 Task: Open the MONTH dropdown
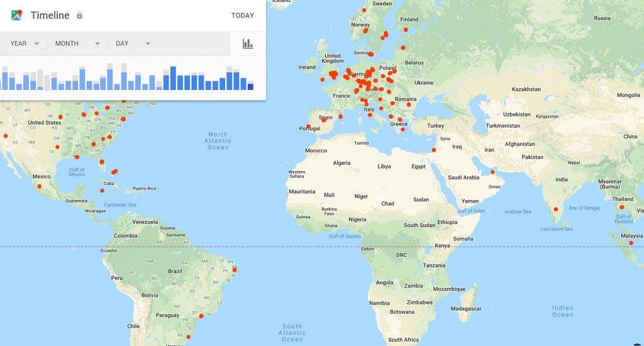77,43
